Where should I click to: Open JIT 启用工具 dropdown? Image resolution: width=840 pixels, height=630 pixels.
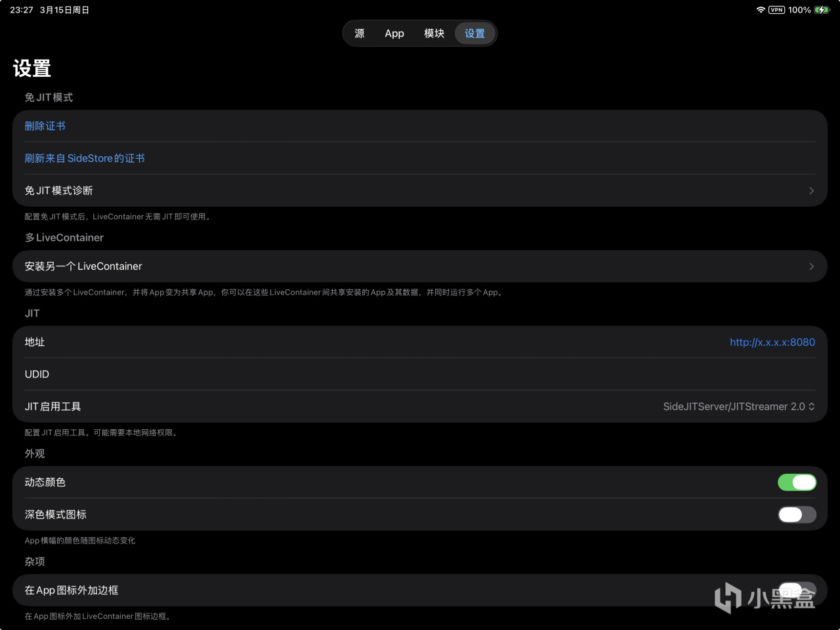click(739, 407)
